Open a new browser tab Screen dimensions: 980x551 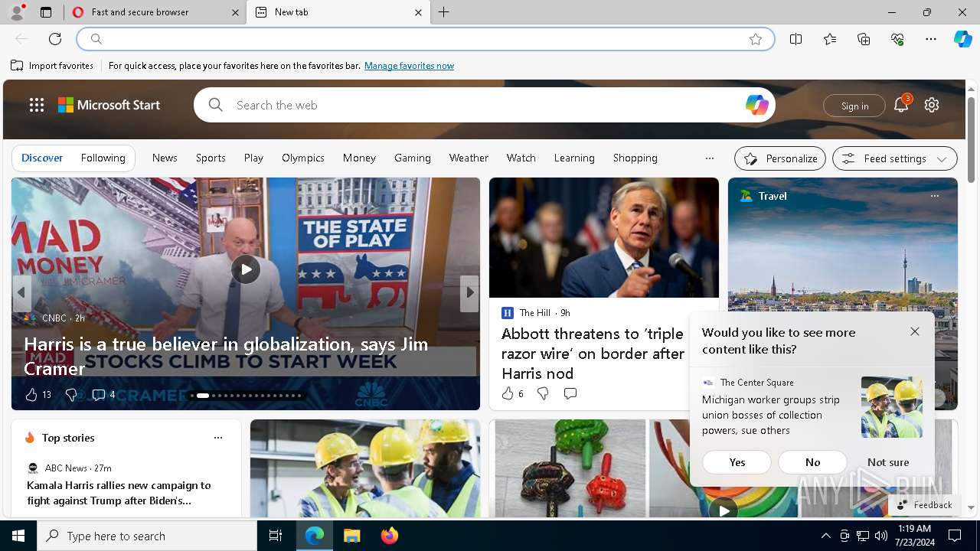[444, 12]
